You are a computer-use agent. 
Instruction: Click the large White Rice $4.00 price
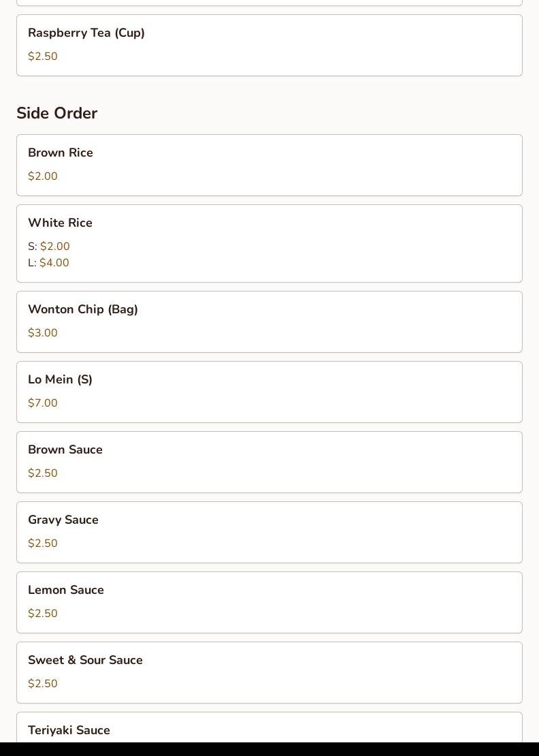[54, 263]
